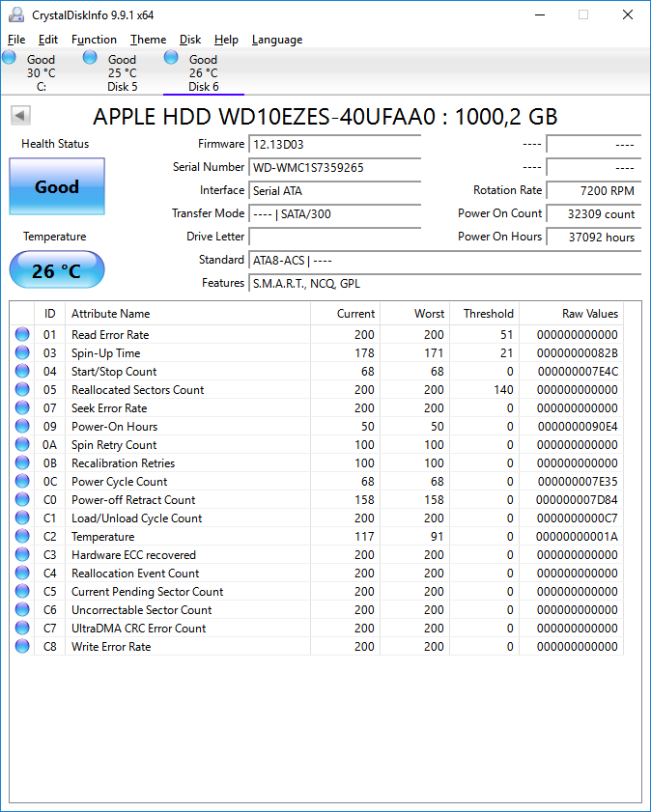Click the Standard field ATA8-ACS
This screenshot has height=812, width=651.
[445, 260]
